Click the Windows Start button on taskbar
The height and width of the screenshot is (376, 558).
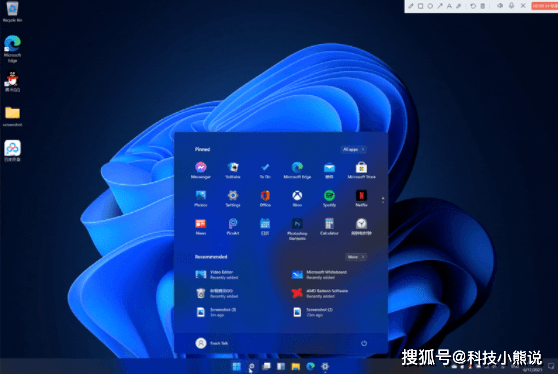[237, 366]
